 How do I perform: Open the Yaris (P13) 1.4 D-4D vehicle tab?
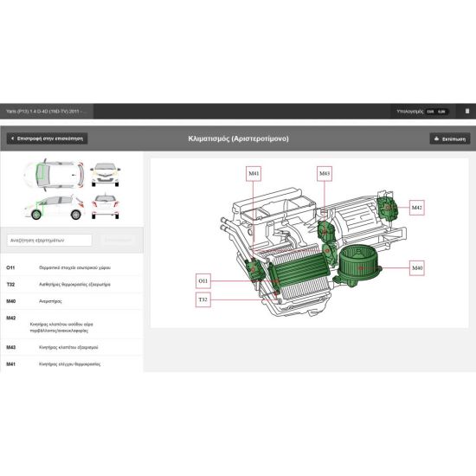pos(47,112)
